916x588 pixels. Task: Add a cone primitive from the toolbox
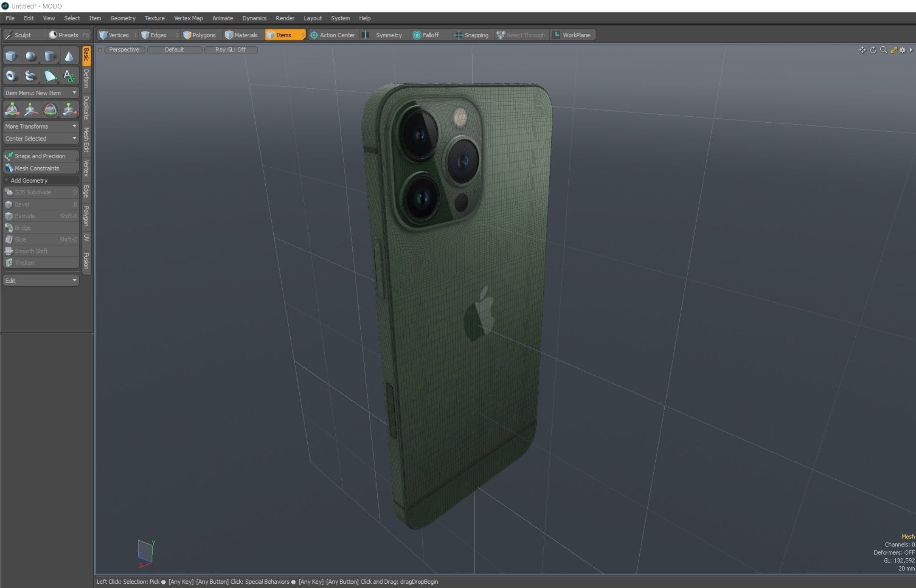(x=69, y=56)
